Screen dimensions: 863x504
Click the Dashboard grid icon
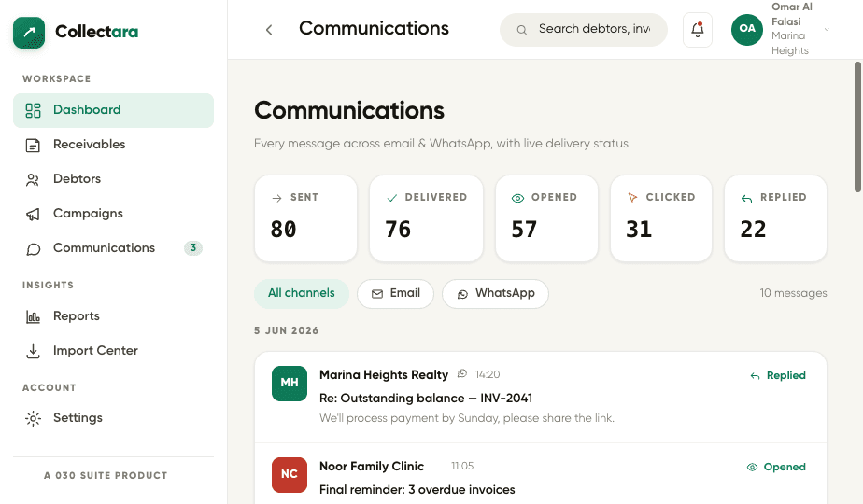point(33,110)
